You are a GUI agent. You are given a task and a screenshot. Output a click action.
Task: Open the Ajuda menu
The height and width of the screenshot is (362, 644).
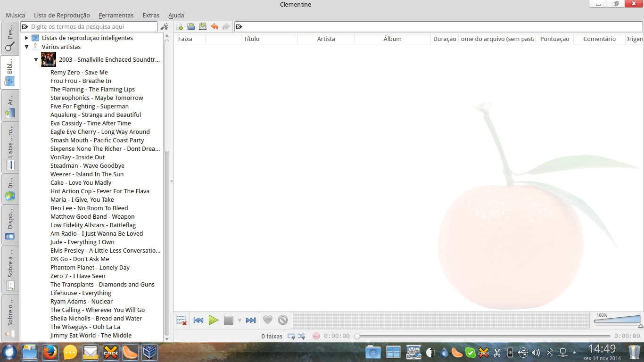pos(176,16)
